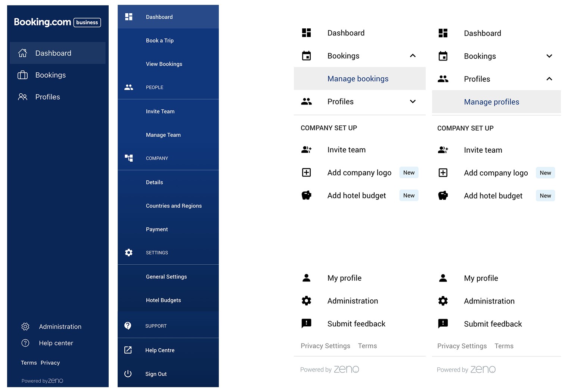Click Profiles people icon in first sidebar
The image size is (571, 392).
point(22,97)
